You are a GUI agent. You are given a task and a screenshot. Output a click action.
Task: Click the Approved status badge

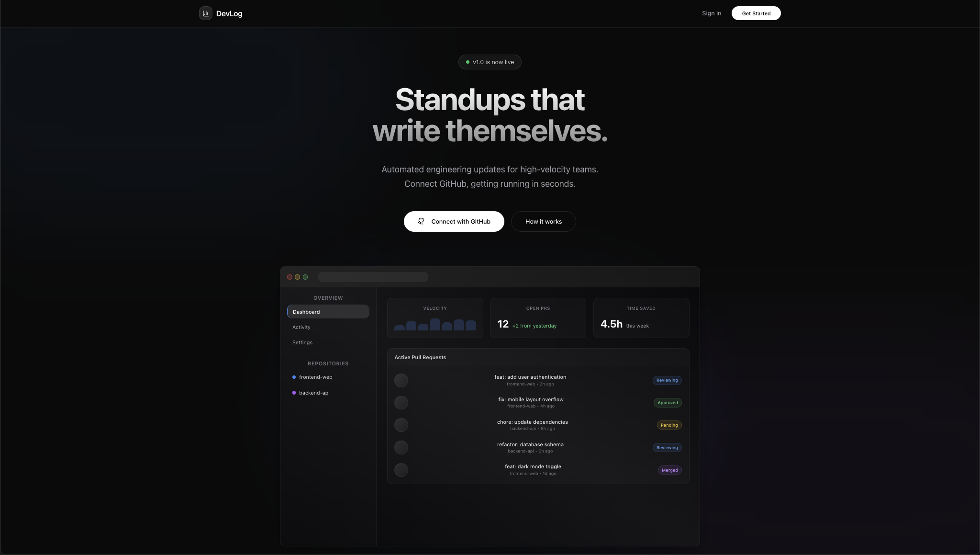coord(668,403)
